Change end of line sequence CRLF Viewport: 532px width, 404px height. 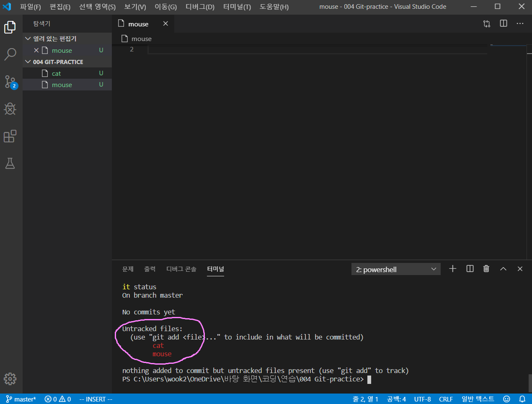(x=446, y=399)
